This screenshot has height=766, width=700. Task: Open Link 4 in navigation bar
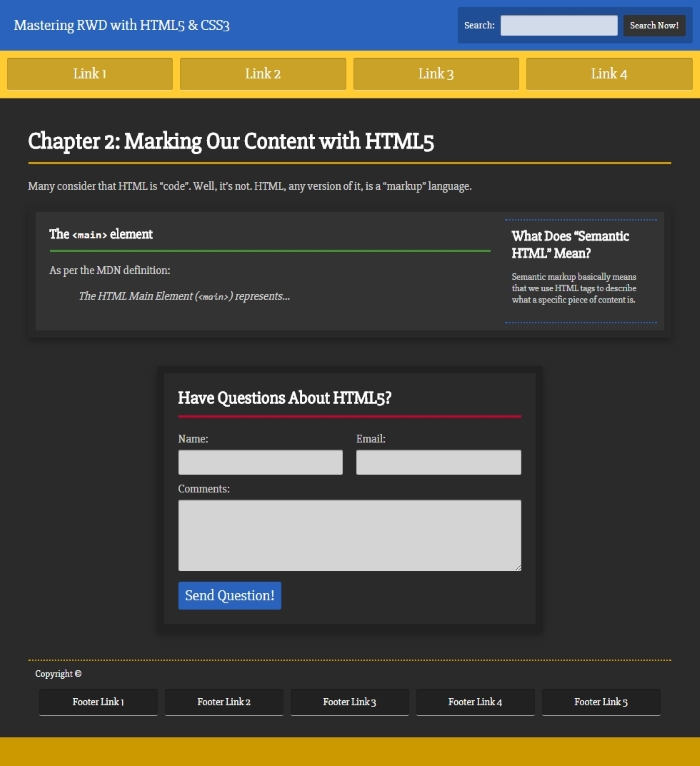tap(609, 74)
